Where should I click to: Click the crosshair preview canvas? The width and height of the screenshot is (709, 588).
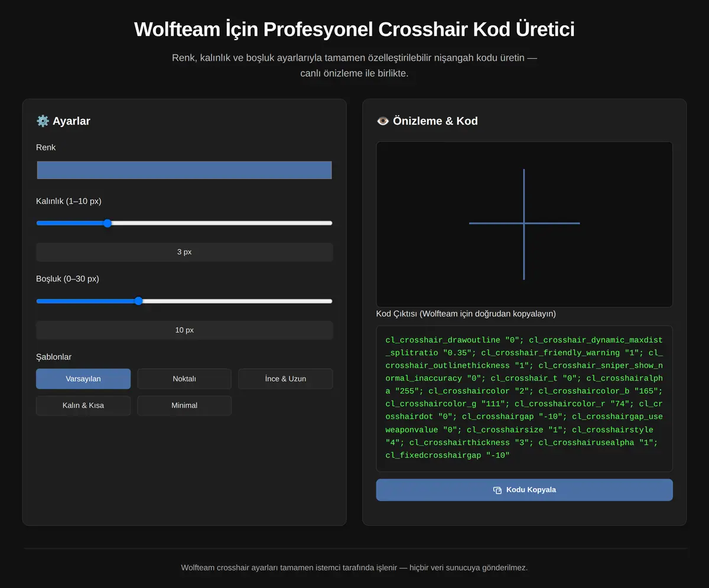(x=524, y=224)
